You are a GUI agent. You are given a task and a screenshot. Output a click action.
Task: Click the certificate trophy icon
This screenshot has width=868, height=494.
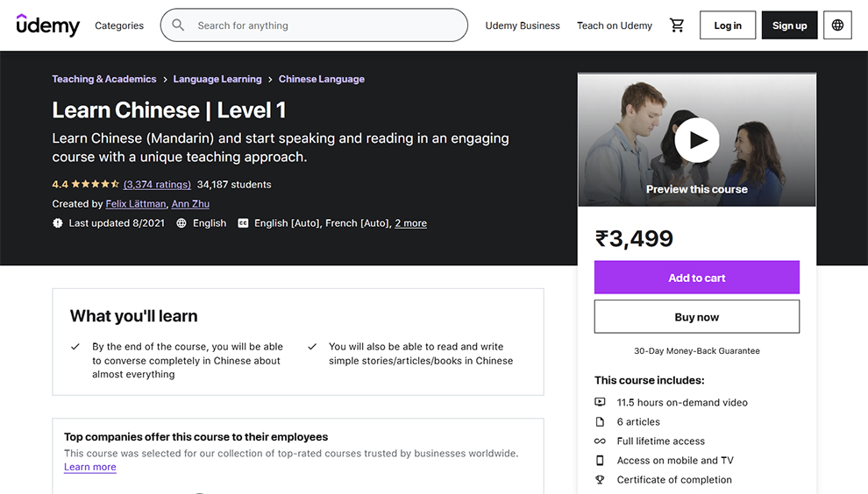pos(600,480)
